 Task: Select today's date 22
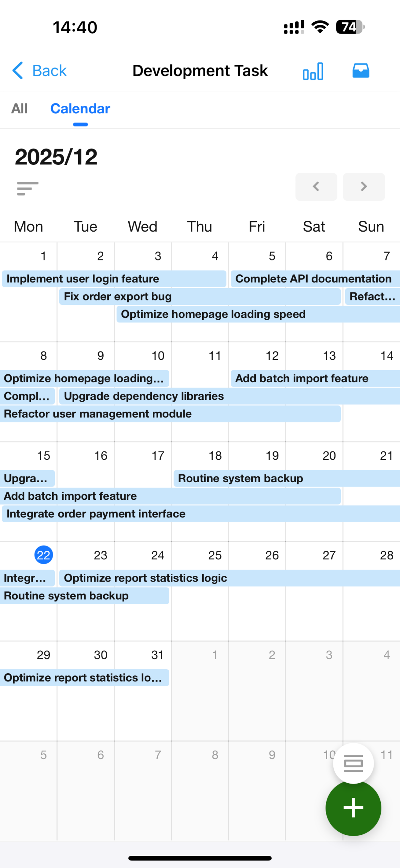point(44,555)
